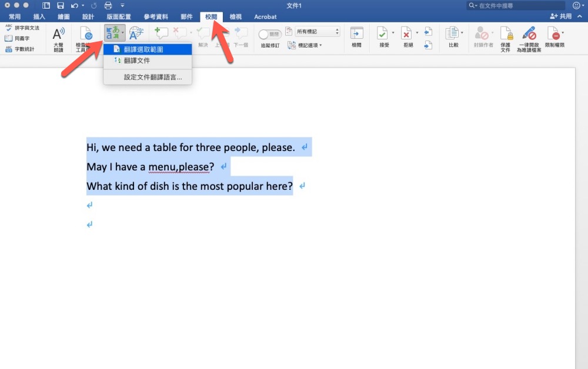Expand the Restrict Permission (限制權限) dropdown arrow

563,32
